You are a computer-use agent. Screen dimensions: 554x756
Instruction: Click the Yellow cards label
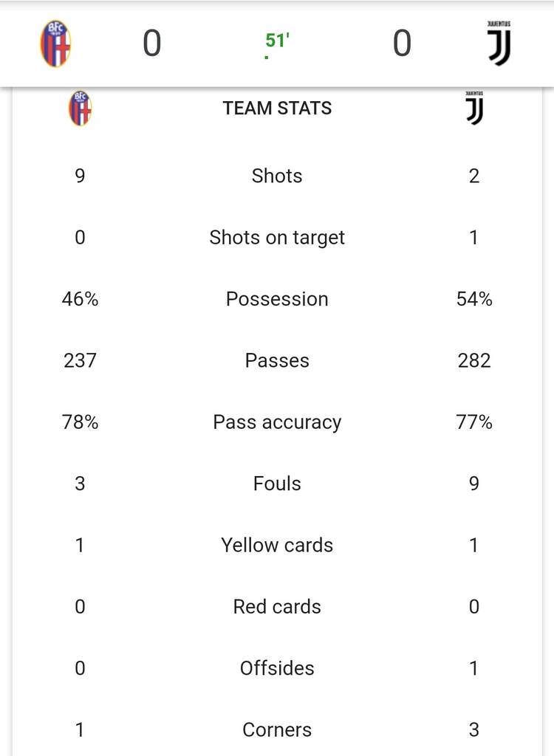coord(277,545)
